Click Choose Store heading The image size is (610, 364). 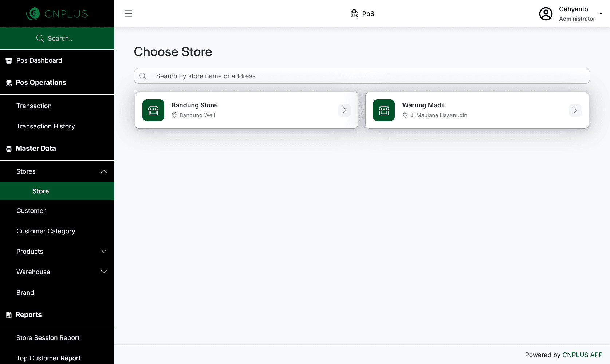pyautogui.click(x=173, y=52)
